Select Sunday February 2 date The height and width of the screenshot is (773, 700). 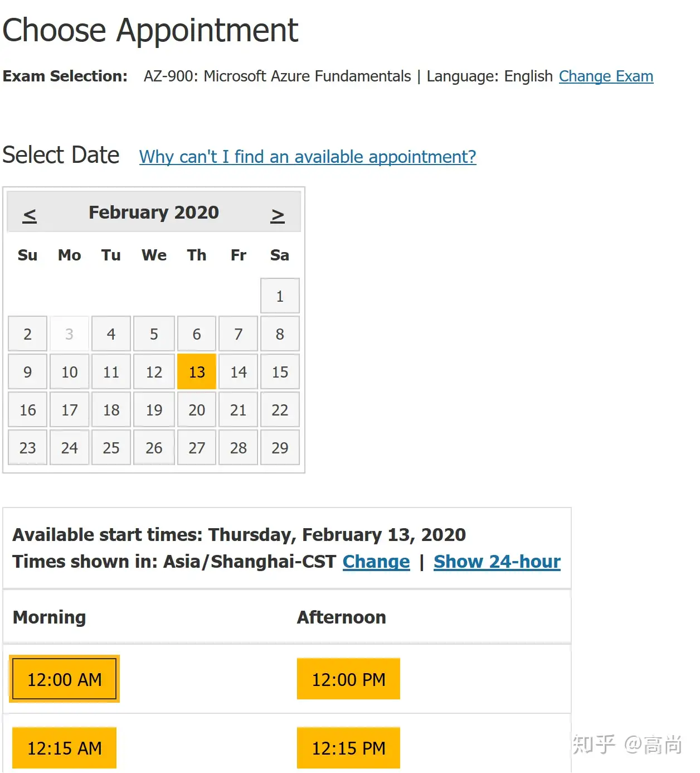tap(28, 334)
